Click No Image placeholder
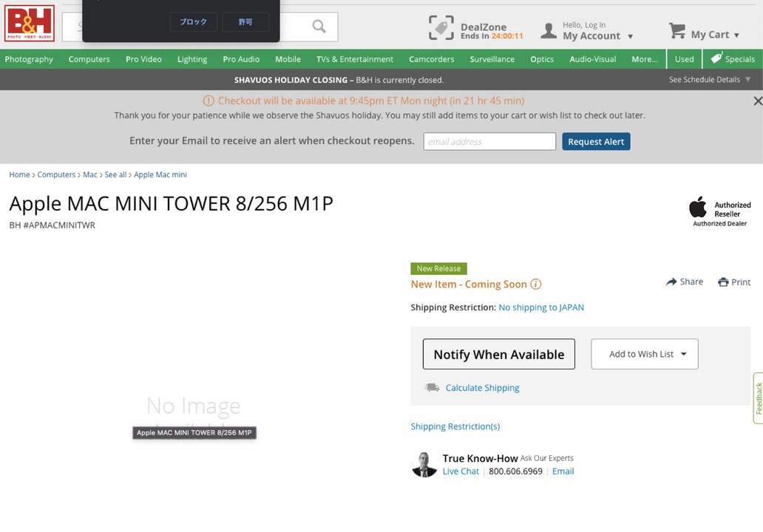This screenshot has height=532, width=763. point(194,405)
